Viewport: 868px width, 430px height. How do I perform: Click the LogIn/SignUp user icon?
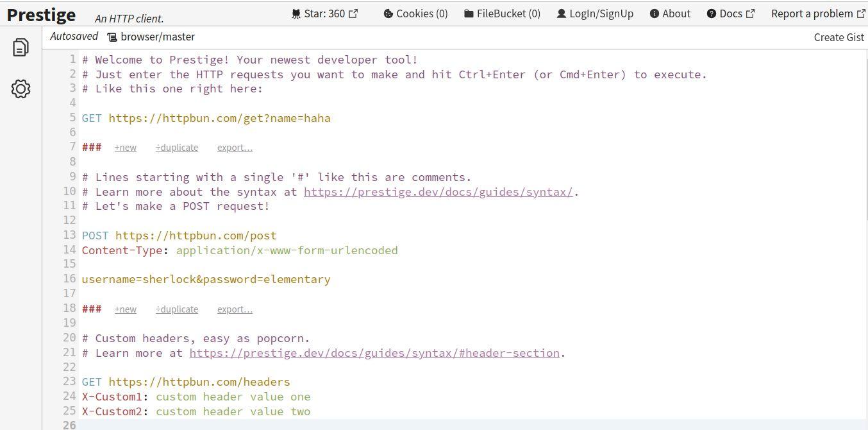562,13
